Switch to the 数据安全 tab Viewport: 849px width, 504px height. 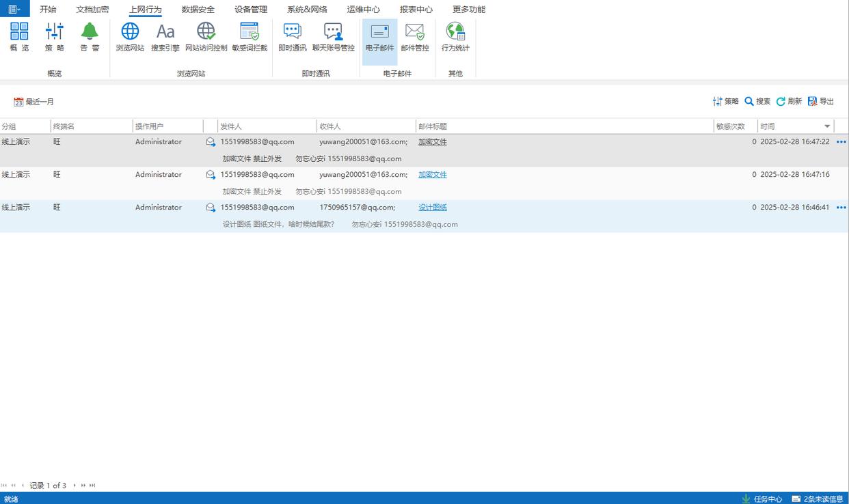[x=198, y=10]
